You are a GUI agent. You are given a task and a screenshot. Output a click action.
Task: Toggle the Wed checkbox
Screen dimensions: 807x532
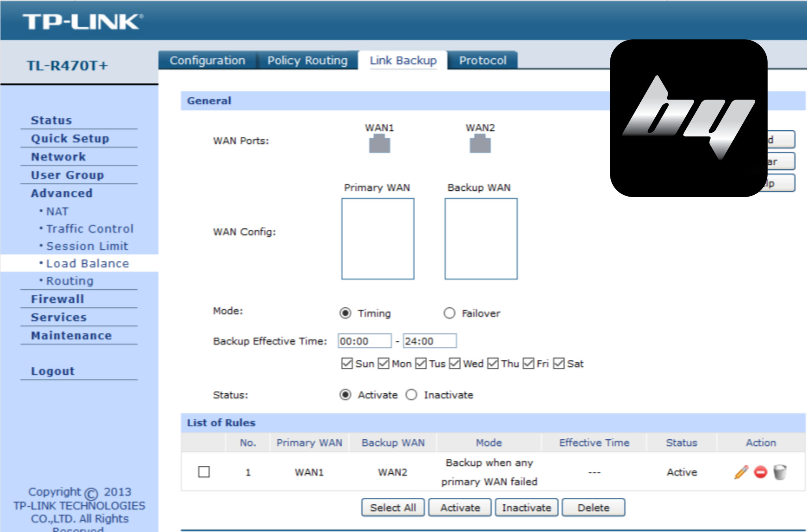(x=455, y=363)
